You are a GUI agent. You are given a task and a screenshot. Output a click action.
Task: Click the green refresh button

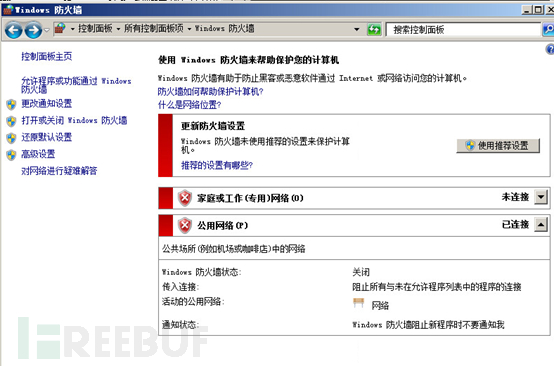pos(374,29)
